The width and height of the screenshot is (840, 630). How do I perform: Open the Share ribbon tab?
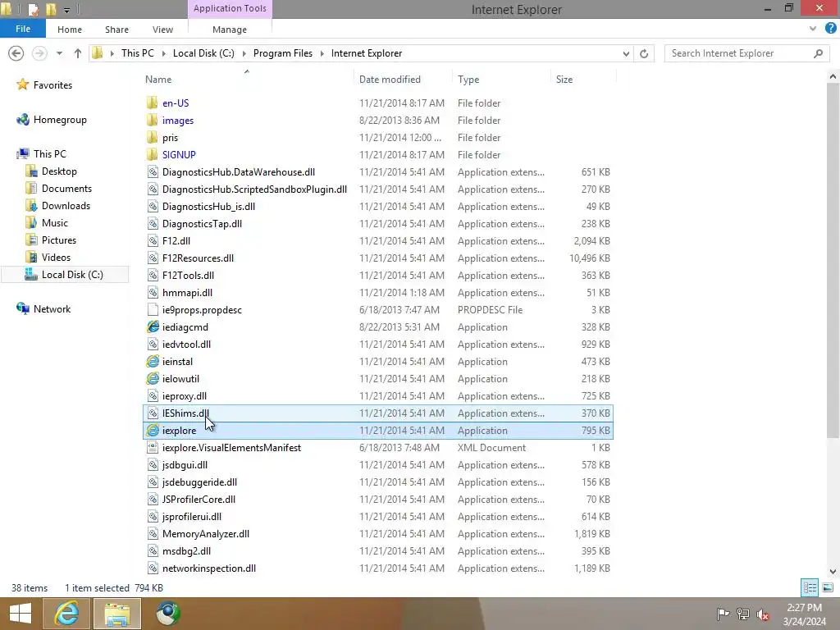click(116, 30)
